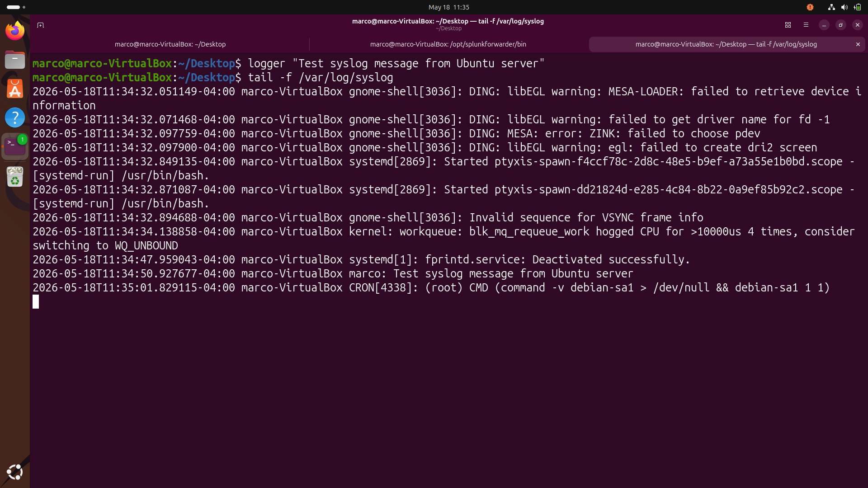Click the terminal cursor block
868x488 pixels.
click(x=36, y=301)
